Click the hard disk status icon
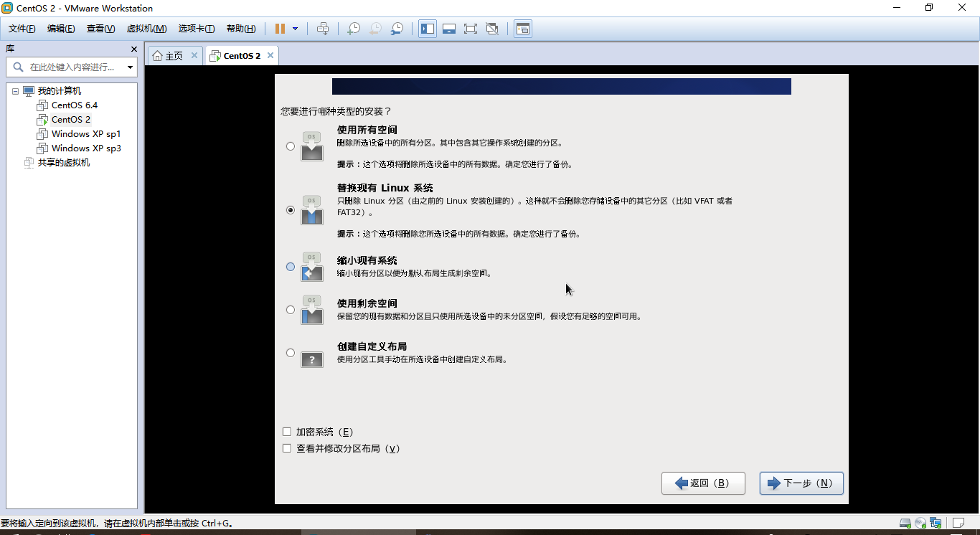980x535 pixels. pyautogui.click(x=904, y=524)
